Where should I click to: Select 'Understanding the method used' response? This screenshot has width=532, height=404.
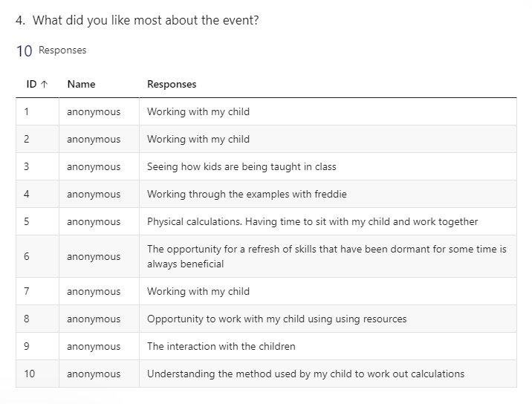(x=305, y=374)
